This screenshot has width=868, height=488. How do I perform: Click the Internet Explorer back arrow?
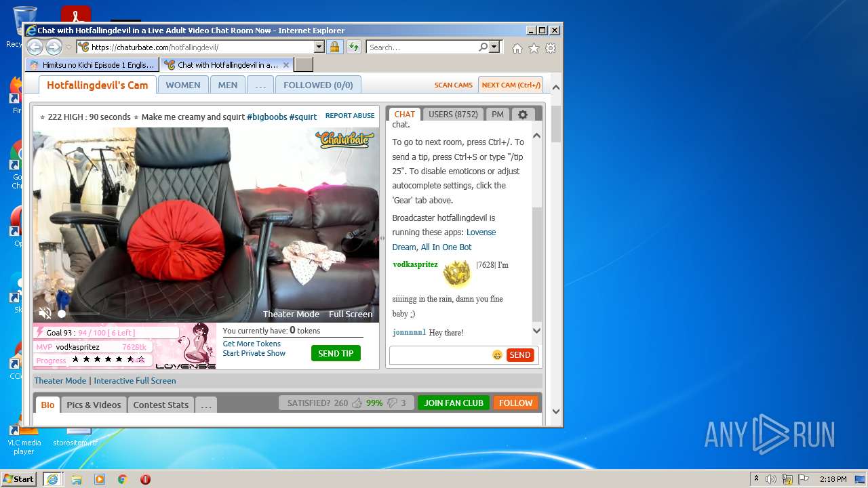click(35, 47)
